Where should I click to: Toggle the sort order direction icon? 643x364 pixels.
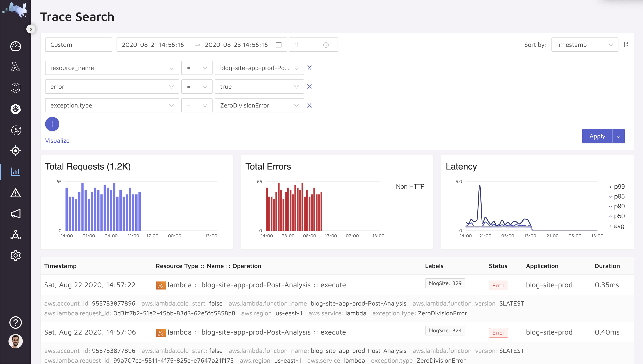tap(626, 45)
